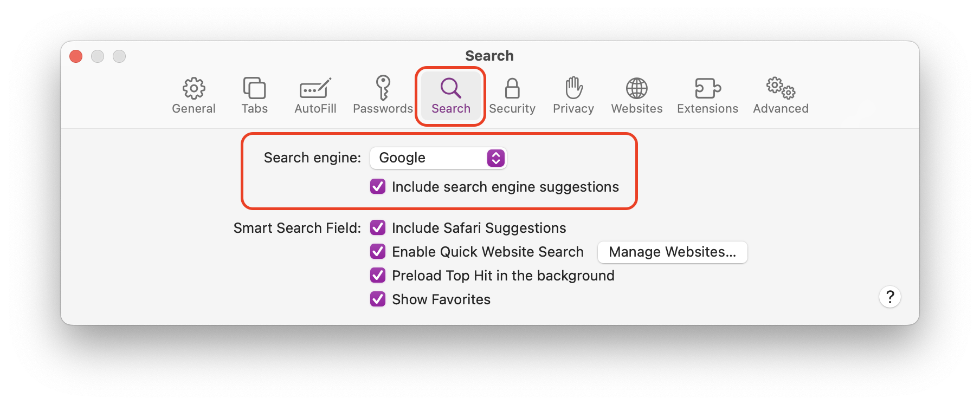Screen dimensions: 980x405
Task: Select the Privacy hand icon
Action: 573,96
